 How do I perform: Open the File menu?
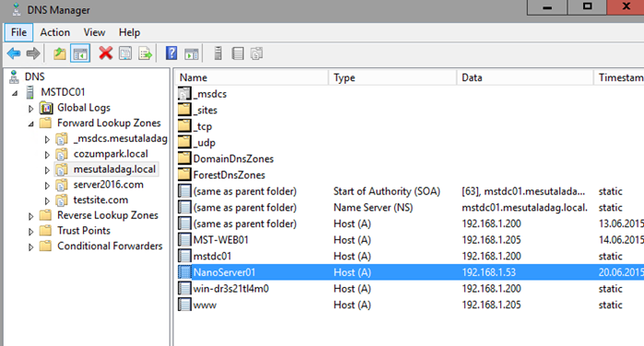19,32
